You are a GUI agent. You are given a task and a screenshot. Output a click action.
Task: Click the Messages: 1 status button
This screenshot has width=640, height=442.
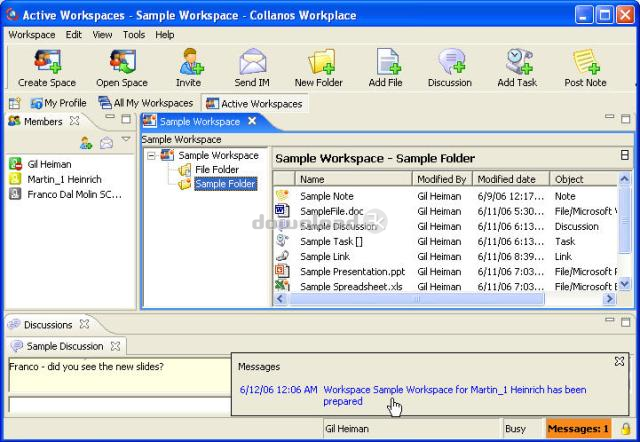pyautogui.click(x=578, y=429)
